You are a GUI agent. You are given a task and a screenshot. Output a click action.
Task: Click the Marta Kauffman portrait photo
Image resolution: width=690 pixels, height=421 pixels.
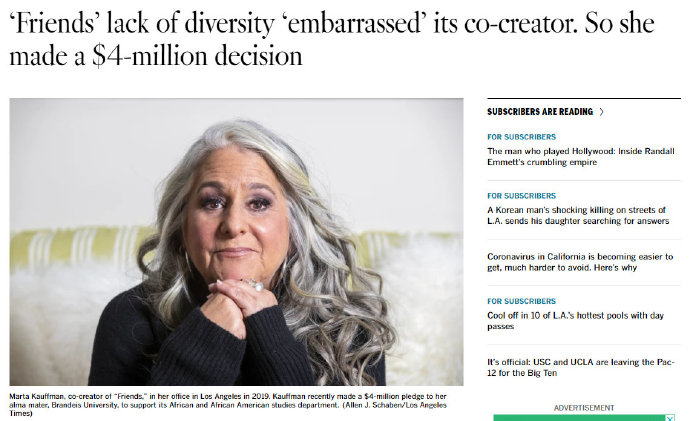236,242
